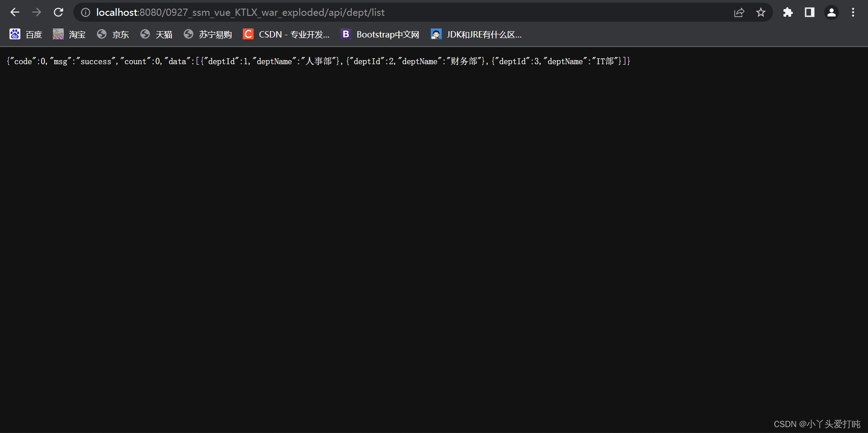The image size is (868, 433).
Task: Open the 苏宁易购 bookmark
Action: [208, 34]
